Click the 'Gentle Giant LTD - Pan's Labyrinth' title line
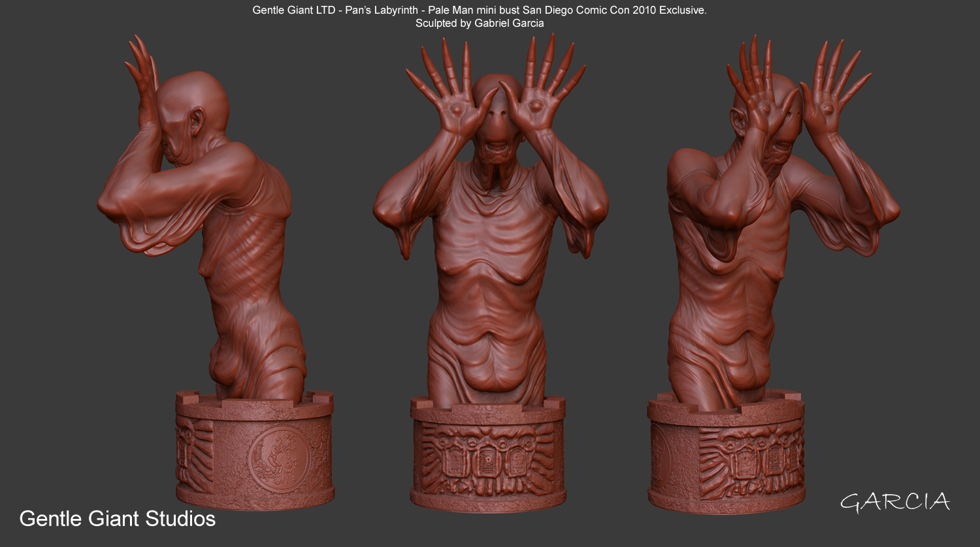Viewport: 980px width, 547px height. (x=480, y=10)
